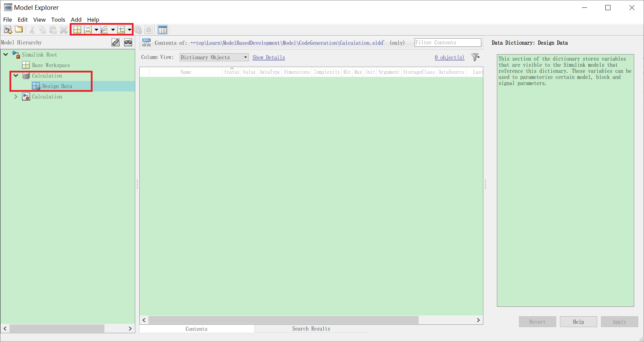Screen dimensions: 644x342
Task: Open the dropdown arrow next to Simulink Parameter icon
Action: click(x=96, y=30)
